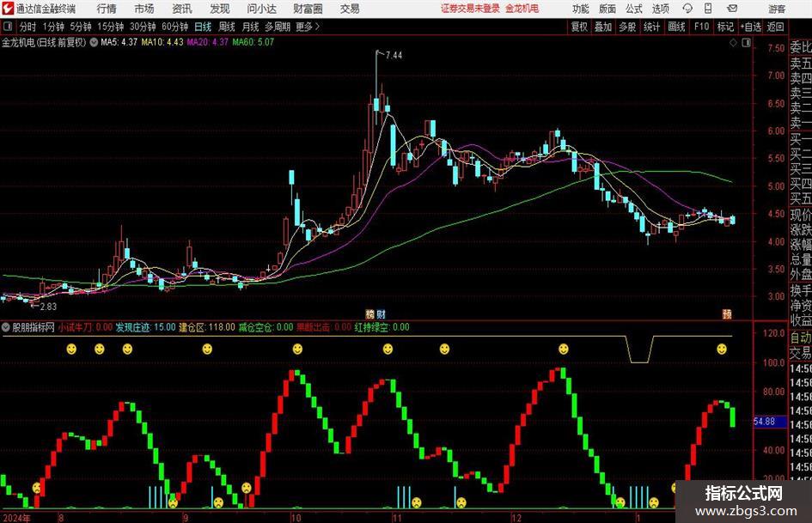Click the 榜 marker icon
The width and height of the screenshot is (812, 523).
(x=370, y=314)
